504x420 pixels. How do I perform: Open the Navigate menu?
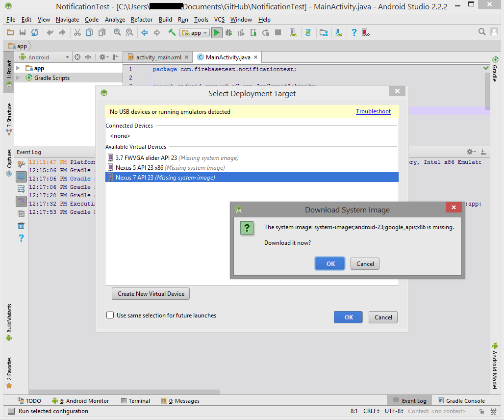67,20
